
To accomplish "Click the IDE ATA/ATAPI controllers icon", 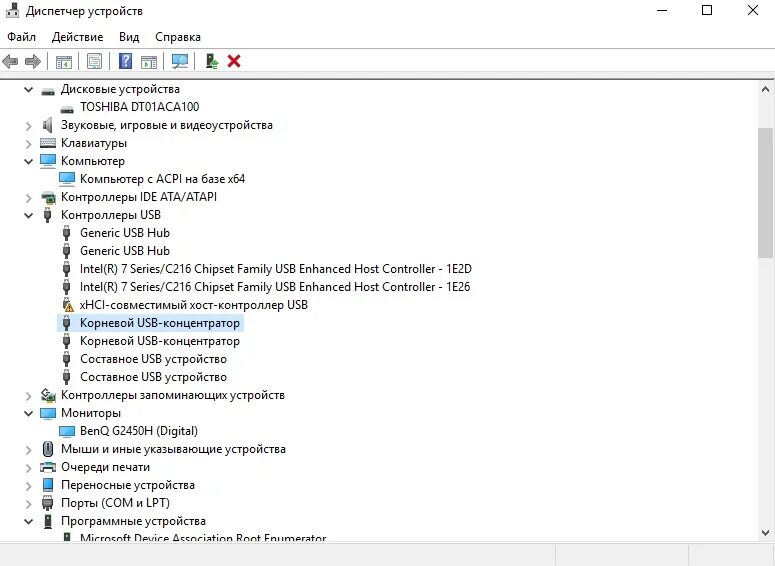I will 48,197.
